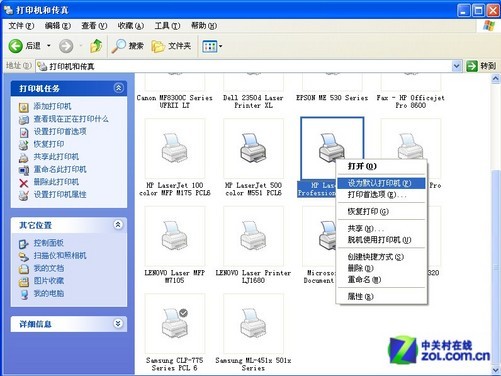Open the 帮助 (Help) menu

click(x=204, y=26)
